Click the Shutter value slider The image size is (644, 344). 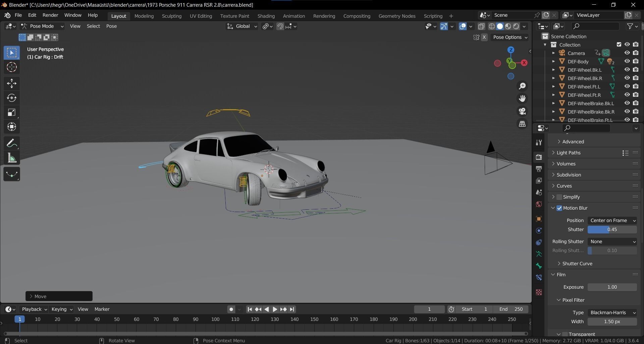coord(612,229)
